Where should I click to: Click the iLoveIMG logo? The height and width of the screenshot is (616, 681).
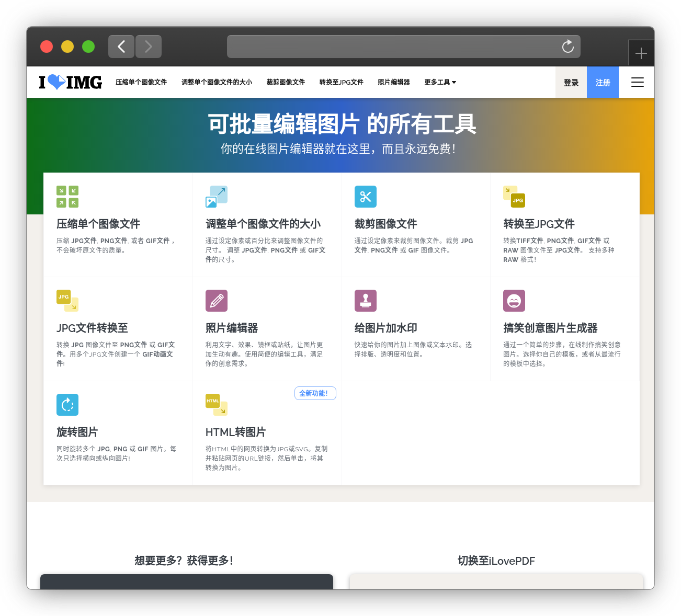[x=71, y=82]
